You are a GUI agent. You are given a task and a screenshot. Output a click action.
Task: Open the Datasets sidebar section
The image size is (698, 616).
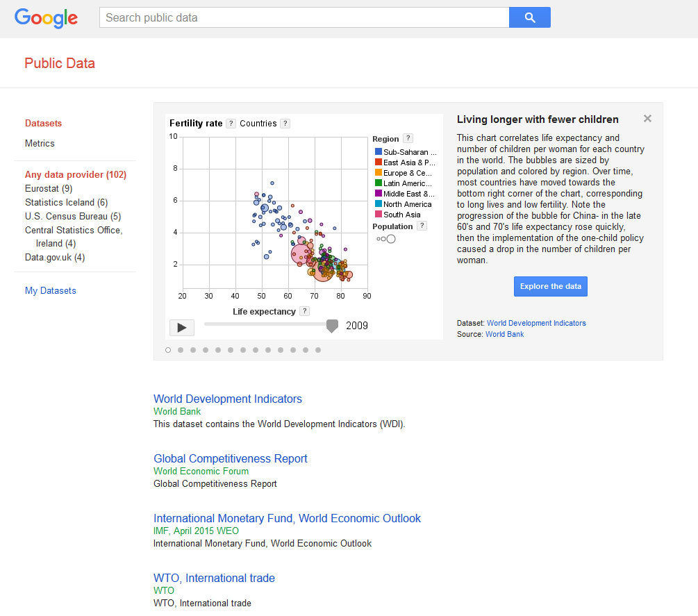point(43,124)
